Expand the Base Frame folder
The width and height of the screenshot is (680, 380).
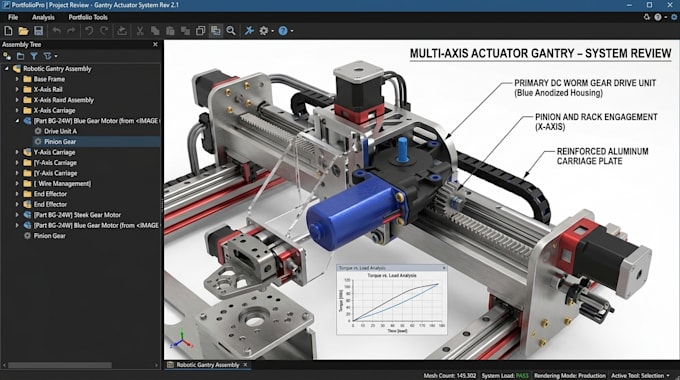[17, 79]
